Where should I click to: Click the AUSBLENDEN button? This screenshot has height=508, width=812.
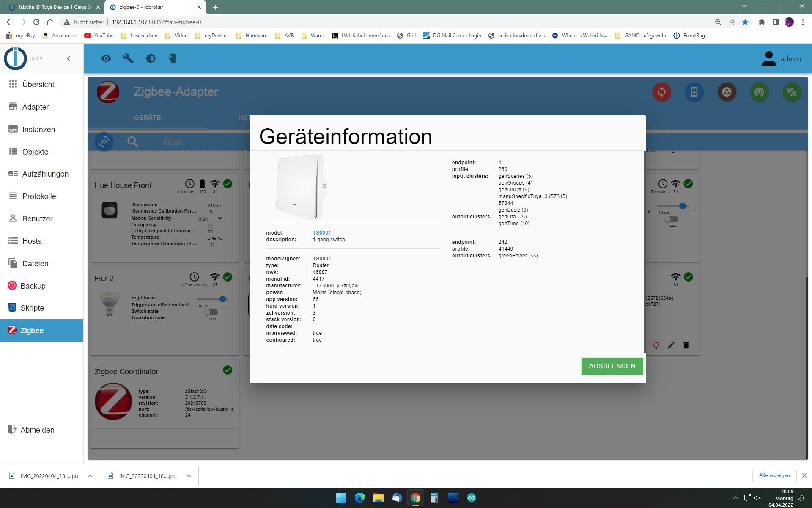click(612, 366)
